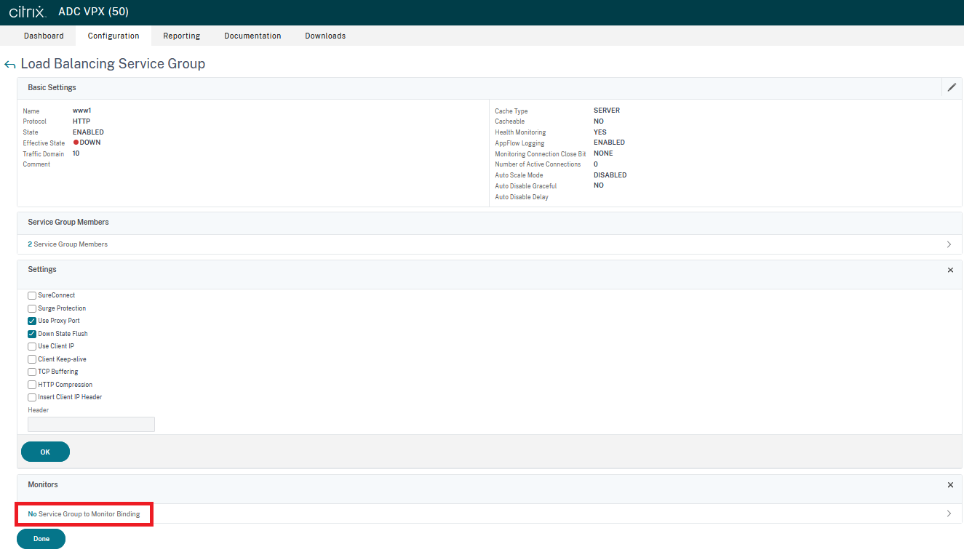Uncheck the Use Proxy Port checkbox
This screenshot has height=560, width=964.
tap(32, 321)
